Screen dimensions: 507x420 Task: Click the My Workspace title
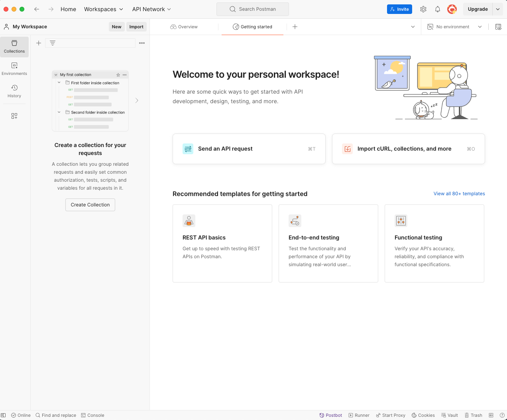pos(30,27)
